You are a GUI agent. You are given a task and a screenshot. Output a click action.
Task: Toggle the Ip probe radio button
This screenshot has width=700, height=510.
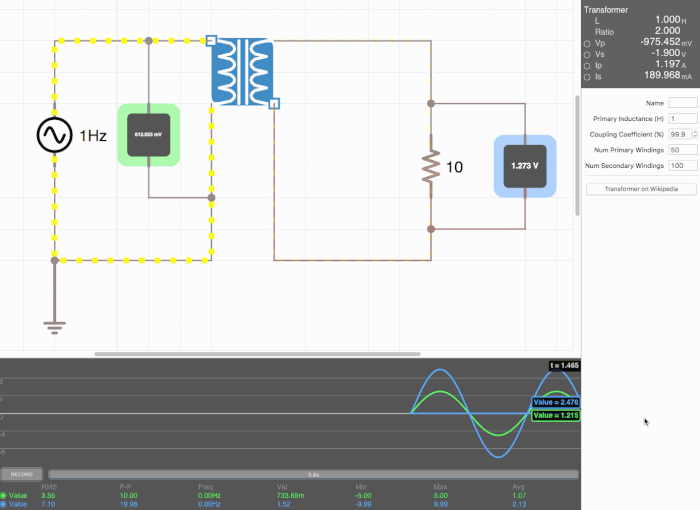click(x=587, y=65)
